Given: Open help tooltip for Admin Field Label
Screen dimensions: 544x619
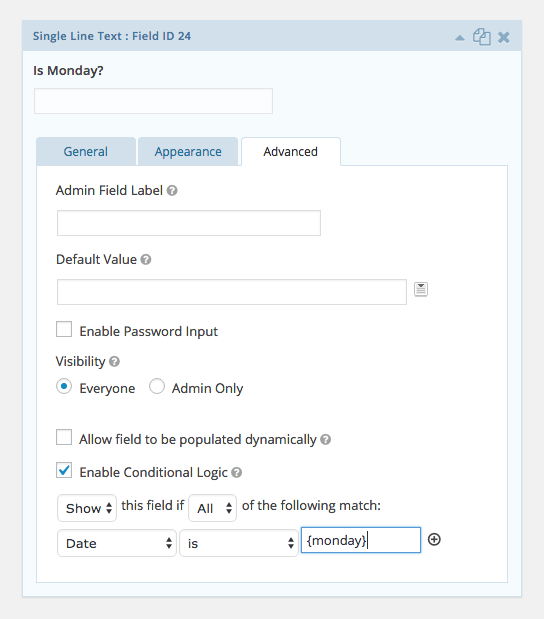Looking at the screenshot, I should click(172, 191).
